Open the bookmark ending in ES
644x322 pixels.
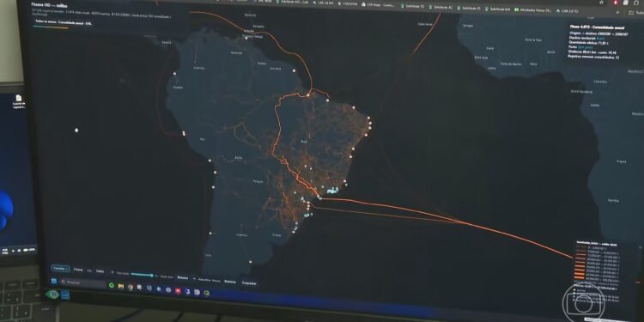(x=469, y=8)
